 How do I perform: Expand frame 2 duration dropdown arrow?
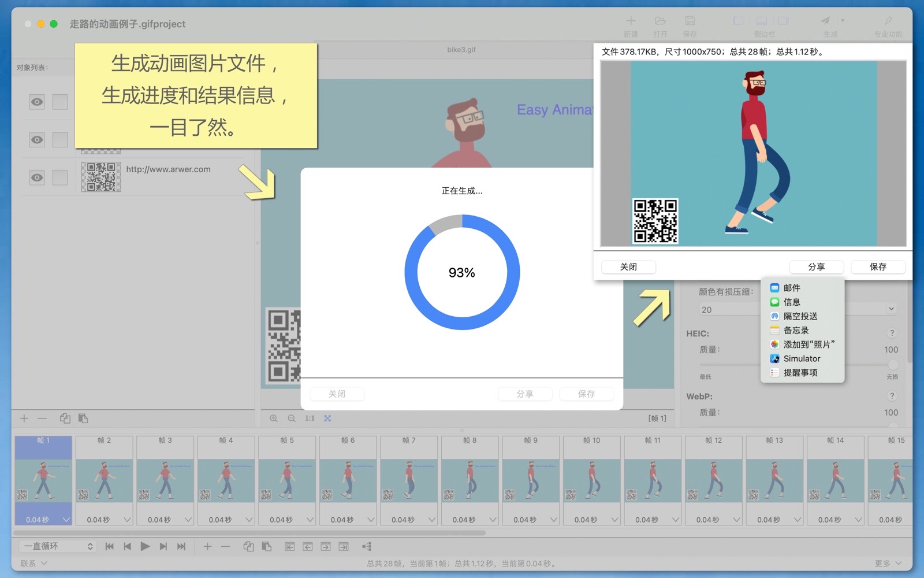pyautogui.click(x=127, y=520)
